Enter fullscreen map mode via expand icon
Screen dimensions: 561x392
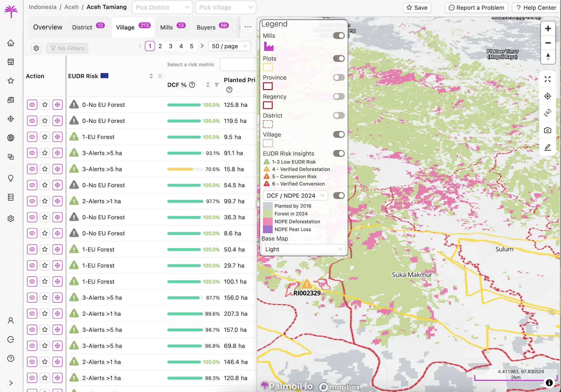(x=548, y=79)
